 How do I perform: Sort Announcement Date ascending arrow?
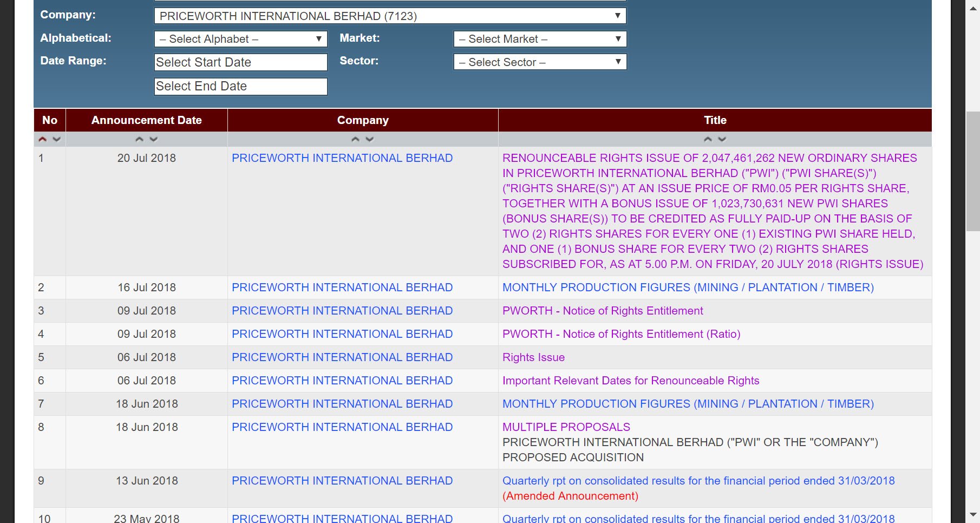click(x=139, y=139)
